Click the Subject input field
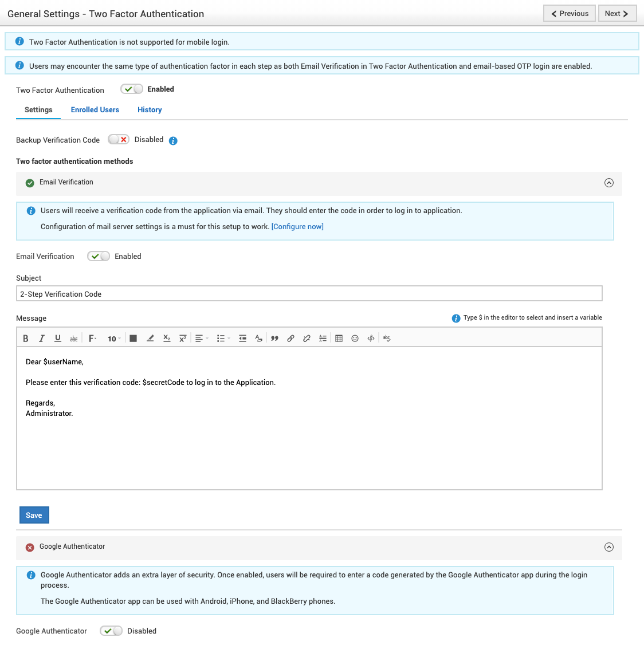This screenshot has width=644, height=645. point(309,294)
